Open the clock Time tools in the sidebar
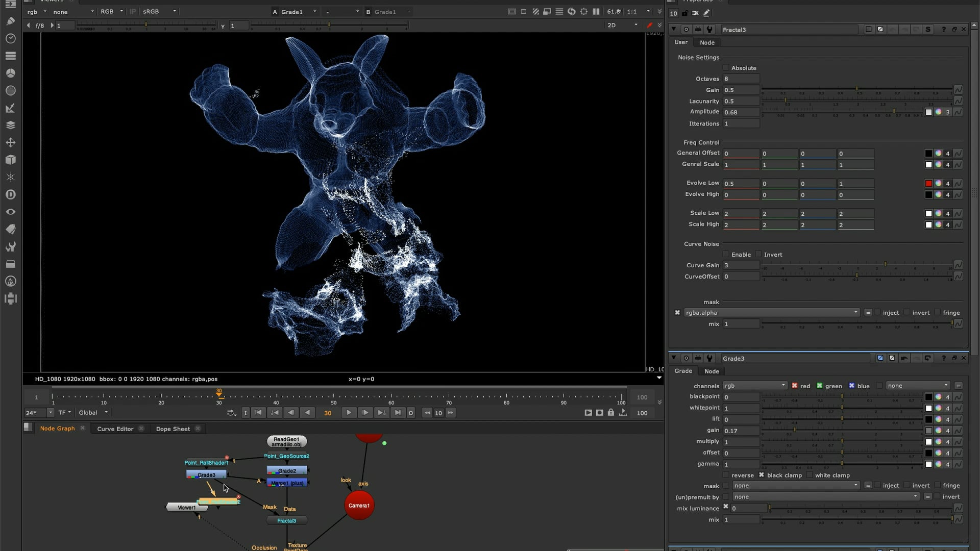The width and height of the screenshot is (980, 551). click(10, 38)
